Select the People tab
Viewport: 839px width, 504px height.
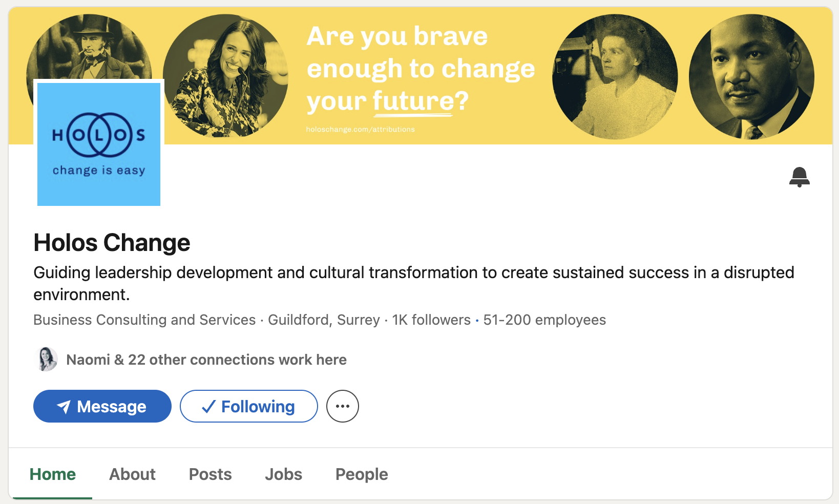point(362,474)
